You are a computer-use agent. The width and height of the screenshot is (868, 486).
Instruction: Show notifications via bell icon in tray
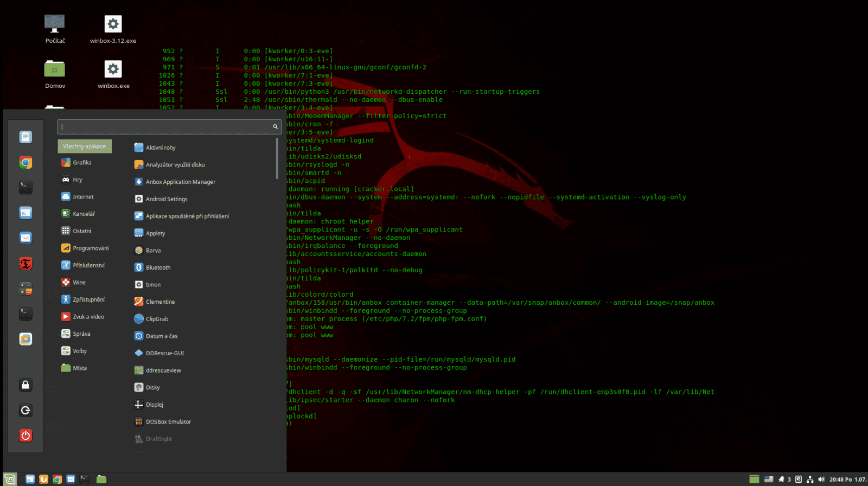(781, 479)
